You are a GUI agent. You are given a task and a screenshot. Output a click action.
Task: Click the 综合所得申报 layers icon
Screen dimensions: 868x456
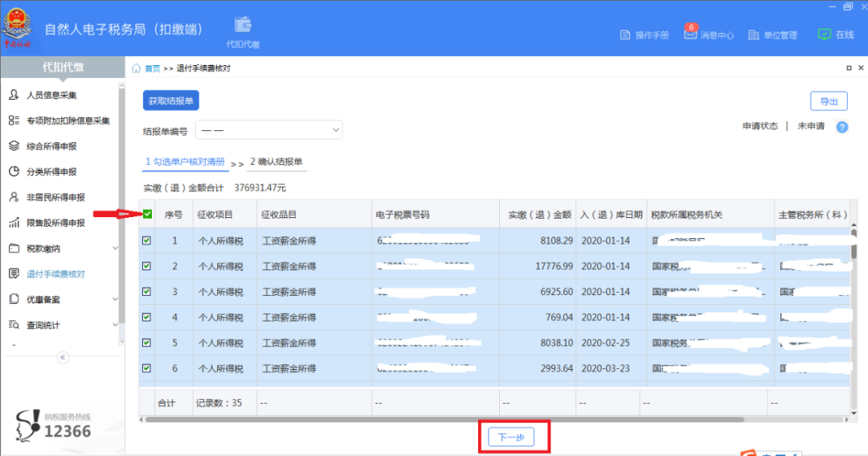point(14,146)
